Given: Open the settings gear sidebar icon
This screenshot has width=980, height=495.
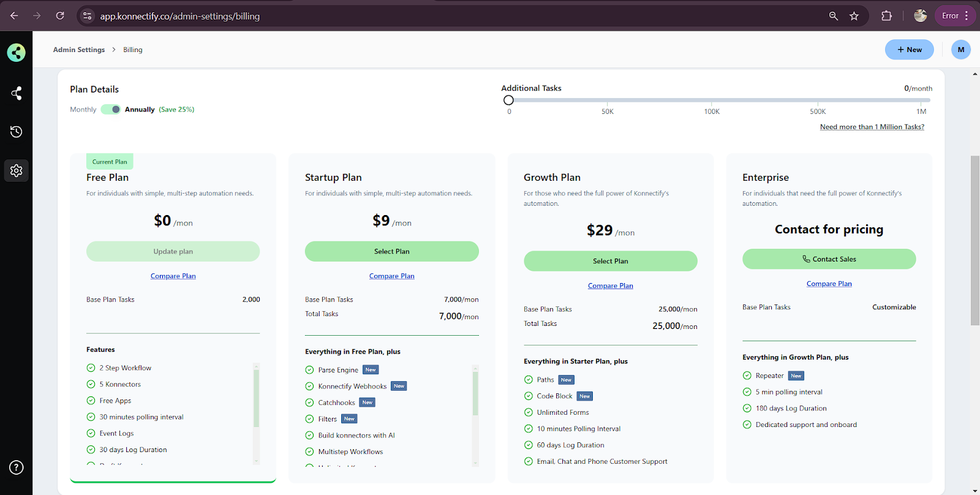Looking at the screenshot, I should click(17, 170).
